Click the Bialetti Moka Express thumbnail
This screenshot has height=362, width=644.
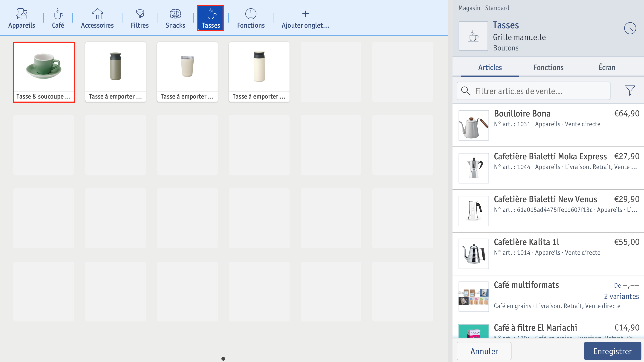[x=473, y=168]
